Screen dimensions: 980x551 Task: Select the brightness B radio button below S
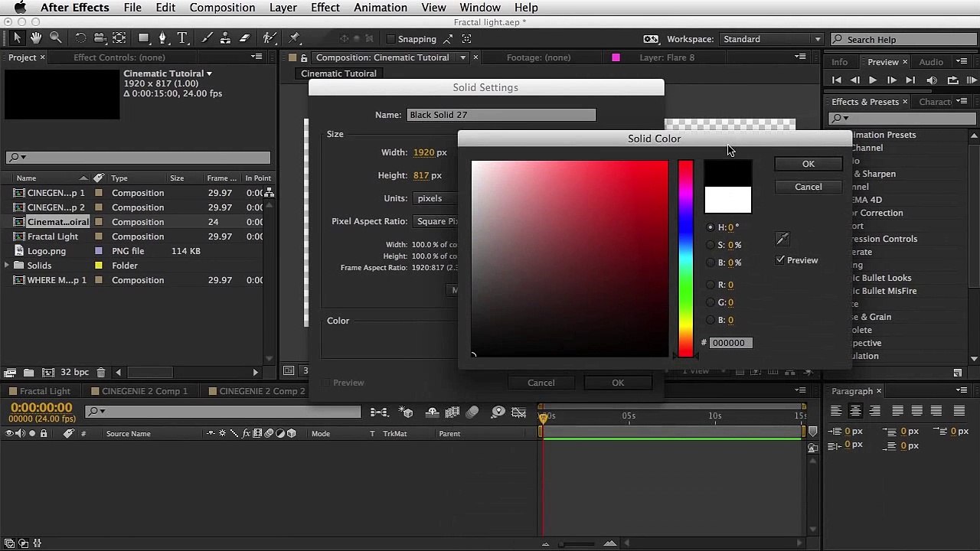click(710, 262)
